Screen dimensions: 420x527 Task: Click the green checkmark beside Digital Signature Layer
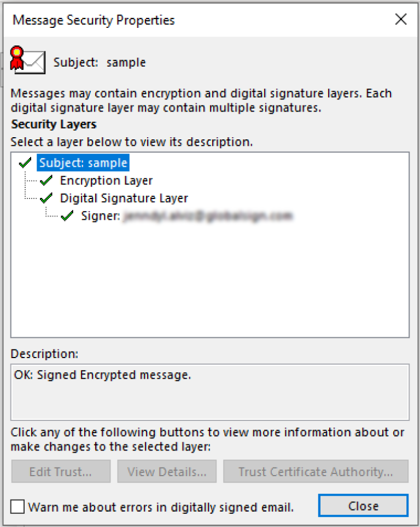(46, 198)
